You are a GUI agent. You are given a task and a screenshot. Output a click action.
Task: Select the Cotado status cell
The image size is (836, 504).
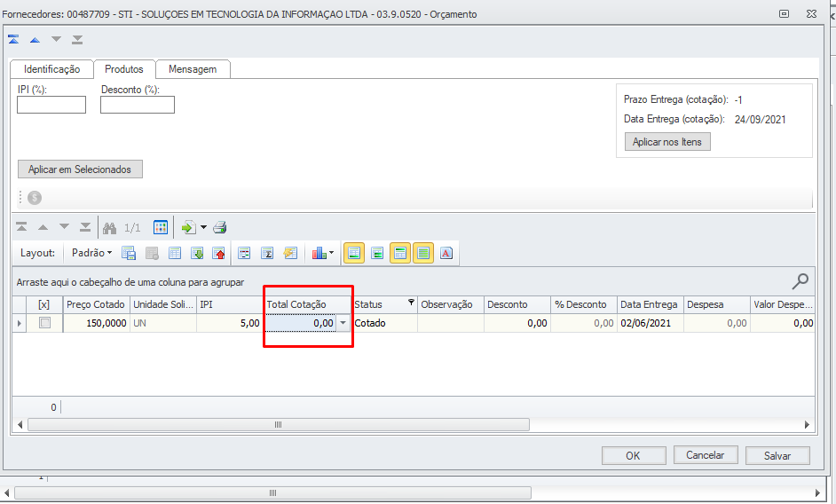[384, 323]
